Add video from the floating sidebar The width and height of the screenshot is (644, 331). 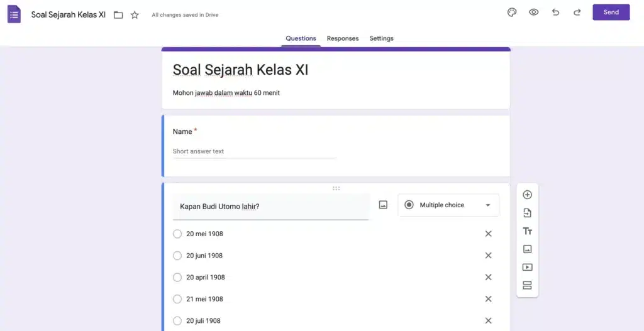click(528, 267)
